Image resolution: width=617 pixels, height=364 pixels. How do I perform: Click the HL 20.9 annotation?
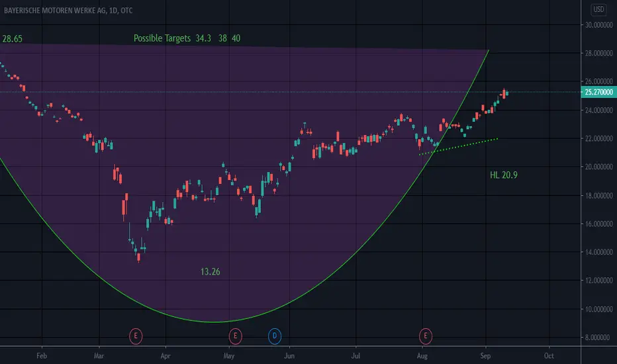[504, 175]
